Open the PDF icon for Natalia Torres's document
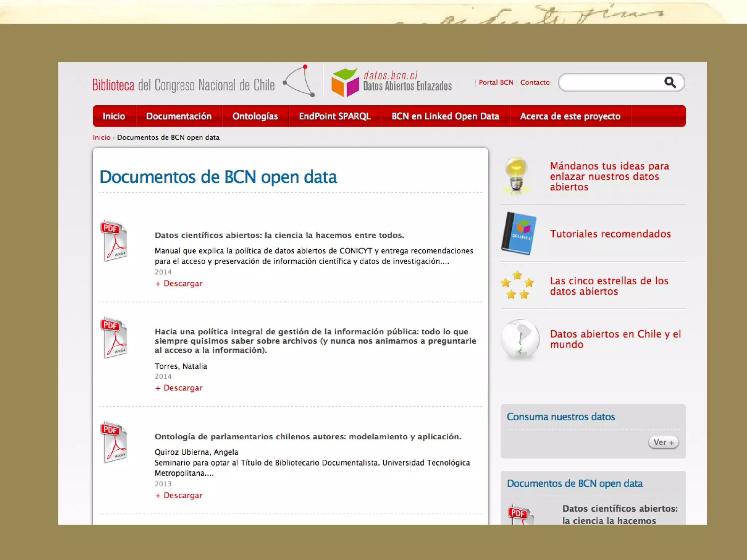Image resolution: width=747 pixels, height=560 pixels. 114,338
